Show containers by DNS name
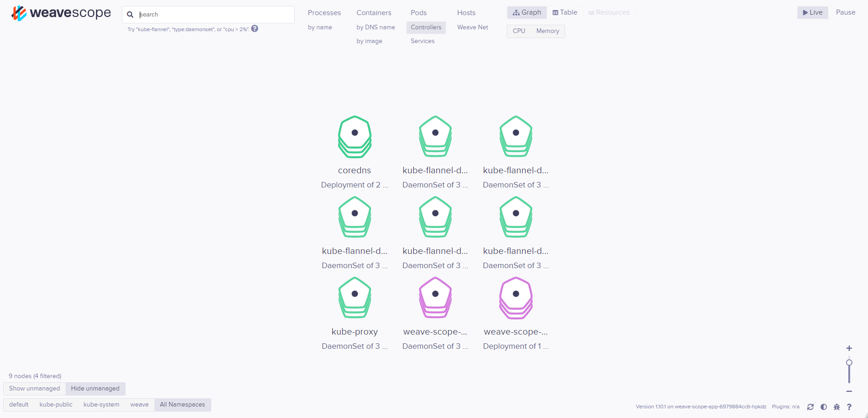This screenshot has width=868, height=418. [376, 27]
